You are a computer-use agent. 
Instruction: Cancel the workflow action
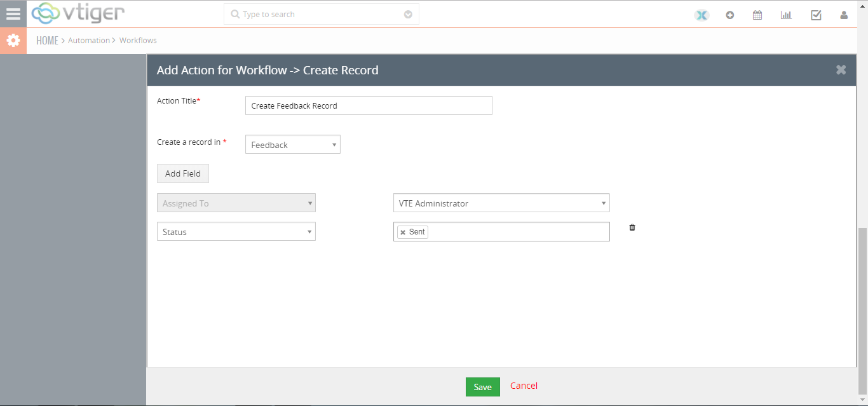tap(524, 386)
